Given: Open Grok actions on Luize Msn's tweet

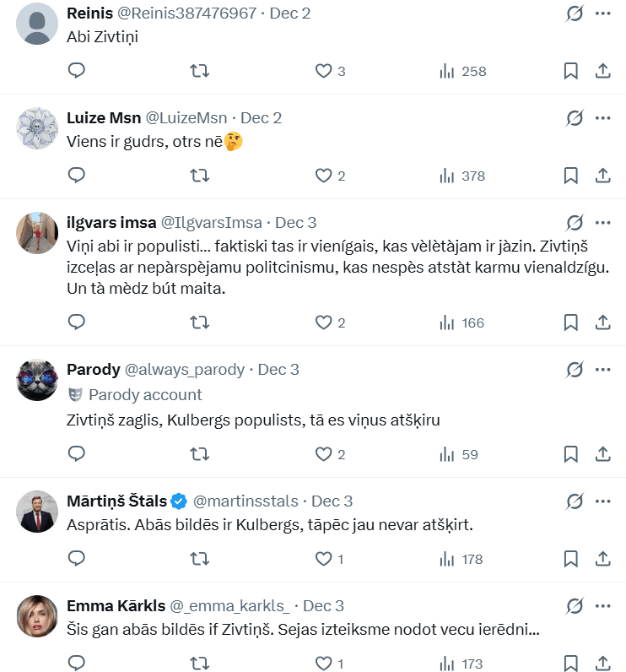Looking at the screenshot, I should point(575,118).
